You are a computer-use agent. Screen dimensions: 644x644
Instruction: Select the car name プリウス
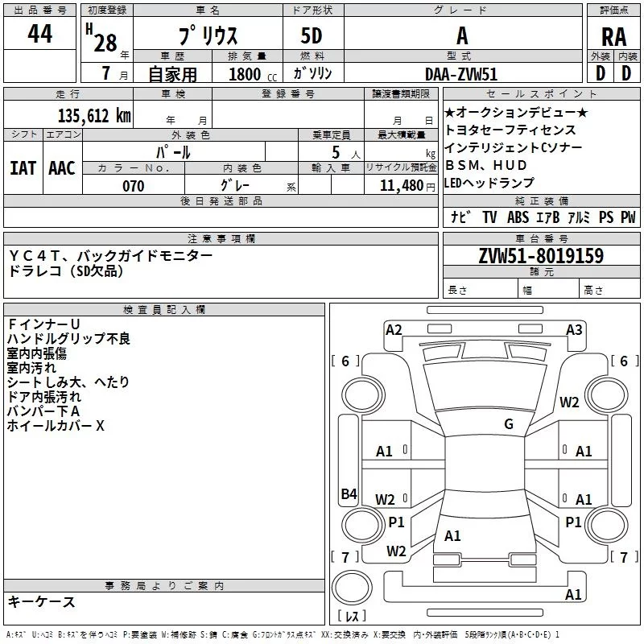pyautogui.click(x=208, y=35)
